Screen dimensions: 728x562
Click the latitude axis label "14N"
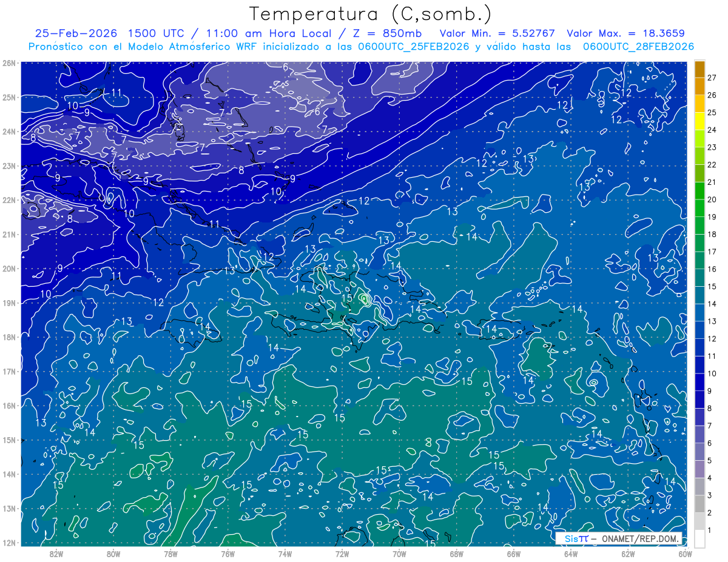coord(8,474)
